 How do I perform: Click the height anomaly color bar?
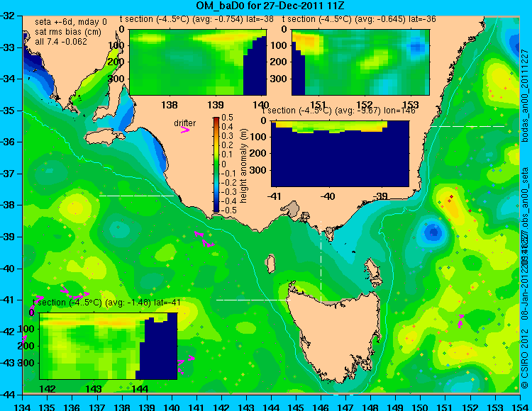[216, 164]
